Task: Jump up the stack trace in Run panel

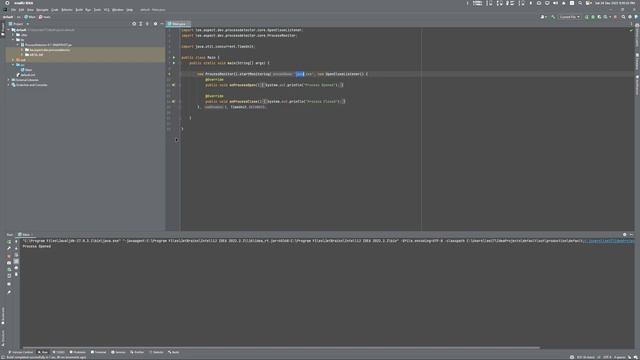Action: pyautogui.click(x=16, y=242)
